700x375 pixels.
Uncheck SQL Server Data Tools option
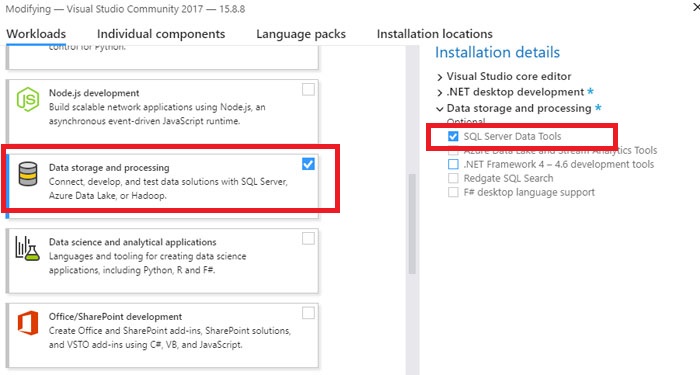pyautogui.click(x=453, y=137)
